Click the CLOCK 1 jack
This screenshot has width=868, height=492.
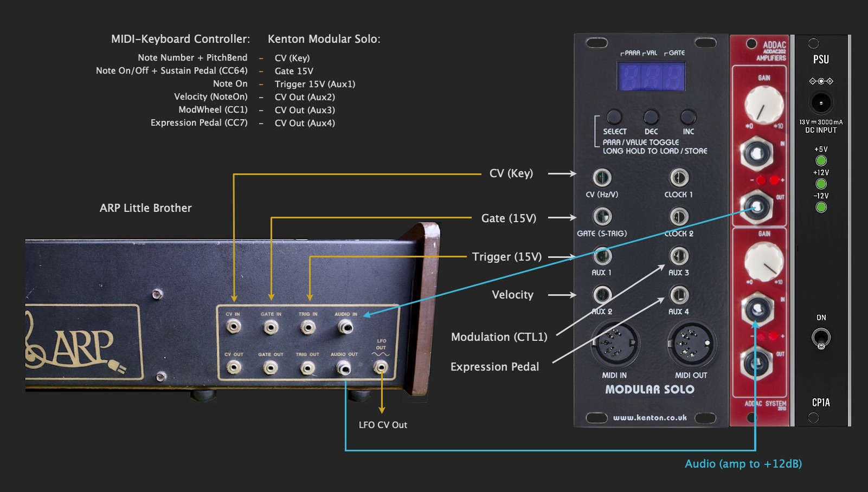tap(679, 177)
